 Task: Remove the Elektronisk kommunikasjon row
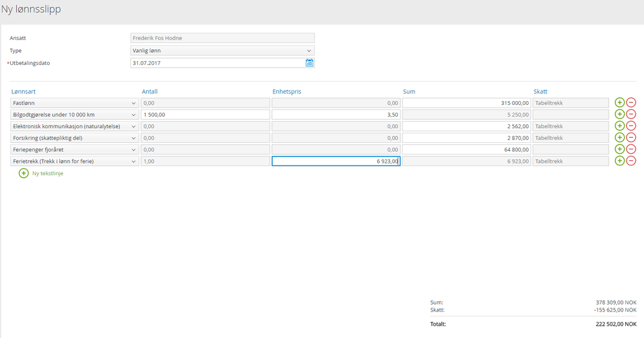click(x=631, y=126)
